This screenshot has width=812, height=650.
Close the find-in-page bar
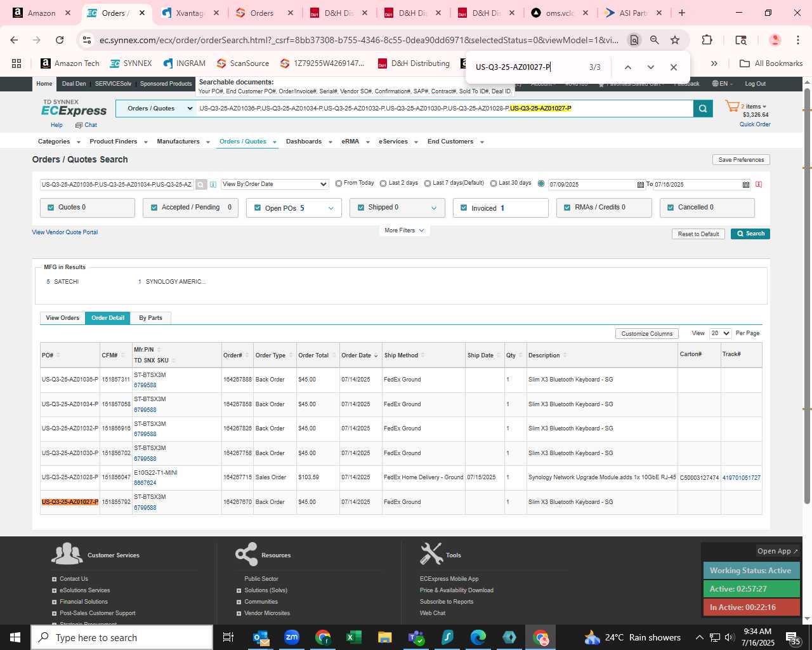coord(674,67)
